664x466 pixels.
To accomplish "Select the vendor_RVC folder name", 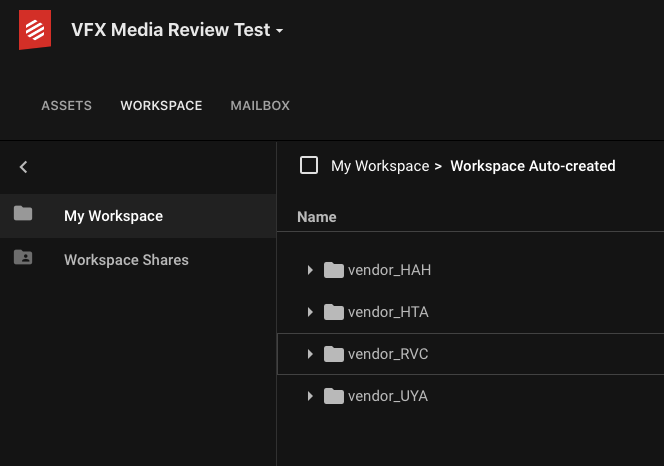I will 388,354.
